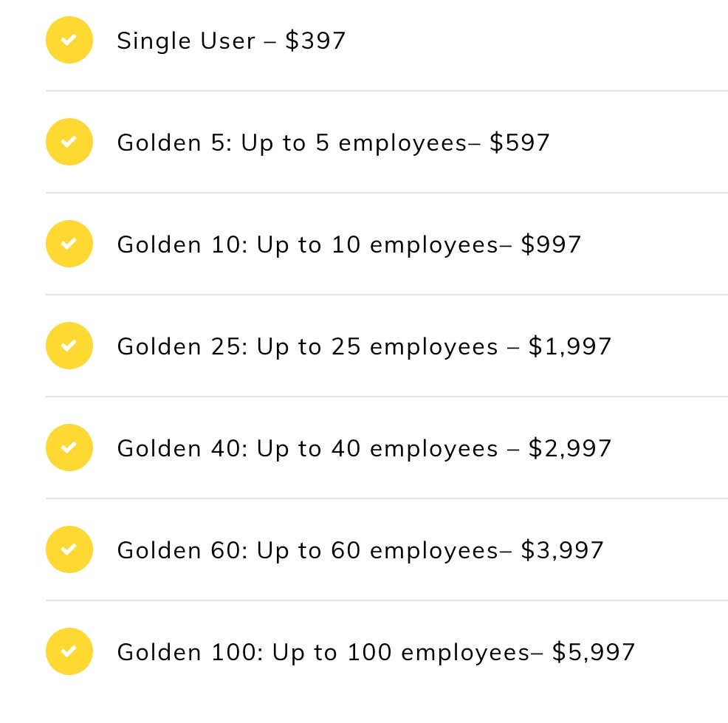Select the checkmark icon next to Golden 10
728x723 pixels.
pyautogui.click(x=69, y=244)
